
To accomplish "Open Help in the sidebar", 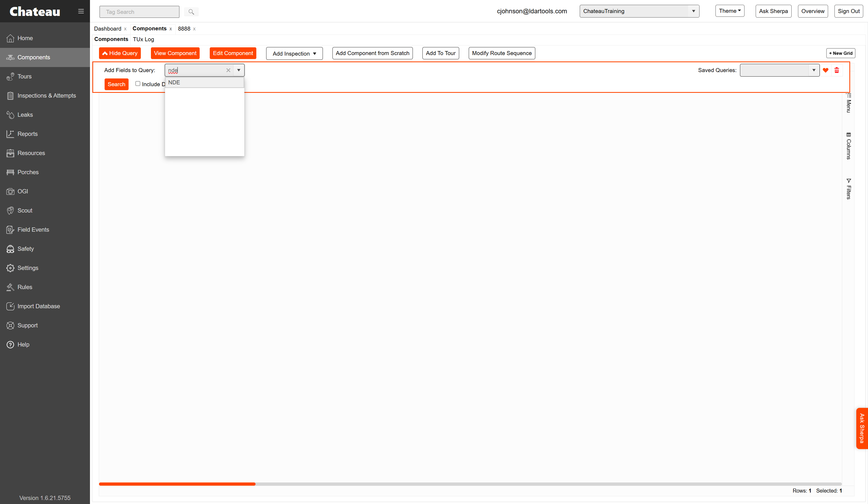I will (x=45, y=345).
